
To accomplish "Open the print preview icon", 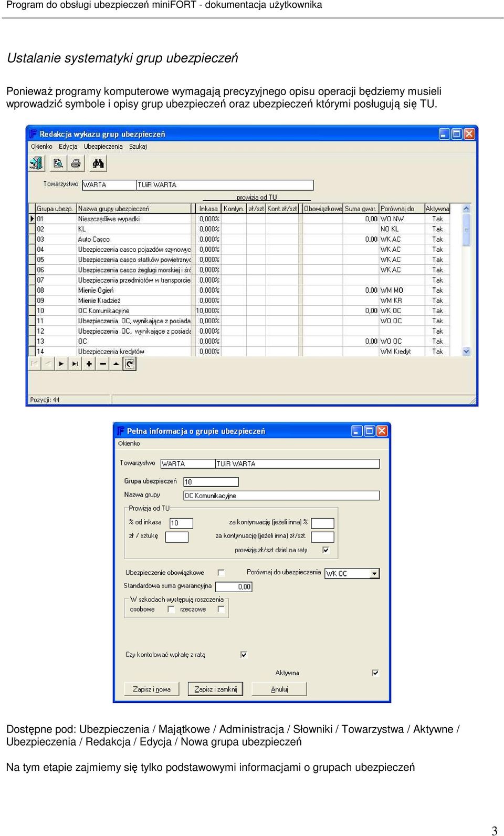I will pos(58,163).
